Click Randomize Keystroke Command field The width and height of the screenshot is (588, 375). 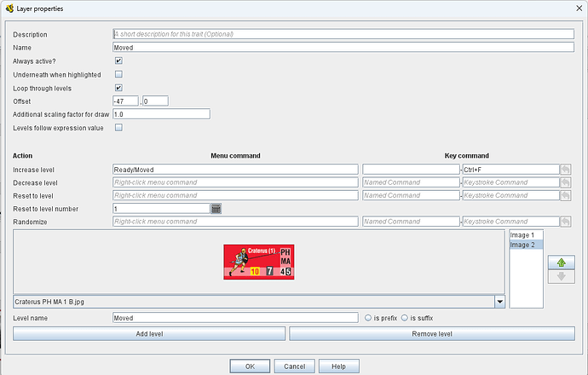coord(510,222)
